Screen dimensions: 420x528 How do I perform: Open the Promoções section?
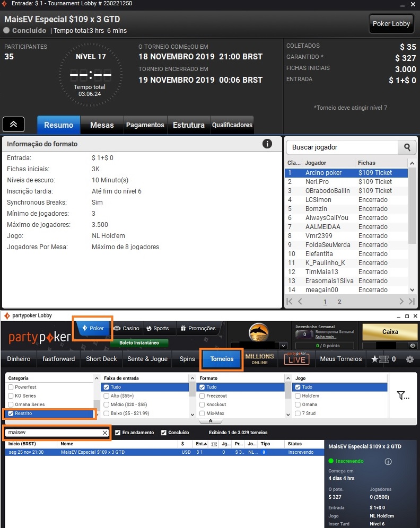pyautogui.click(x=198, y=328)
